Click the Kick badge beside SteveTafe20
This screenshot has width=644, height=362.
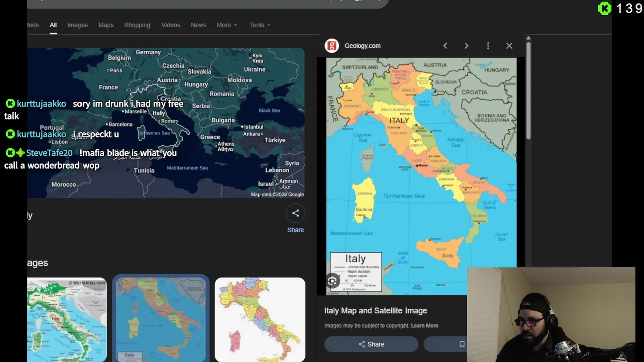10,153
